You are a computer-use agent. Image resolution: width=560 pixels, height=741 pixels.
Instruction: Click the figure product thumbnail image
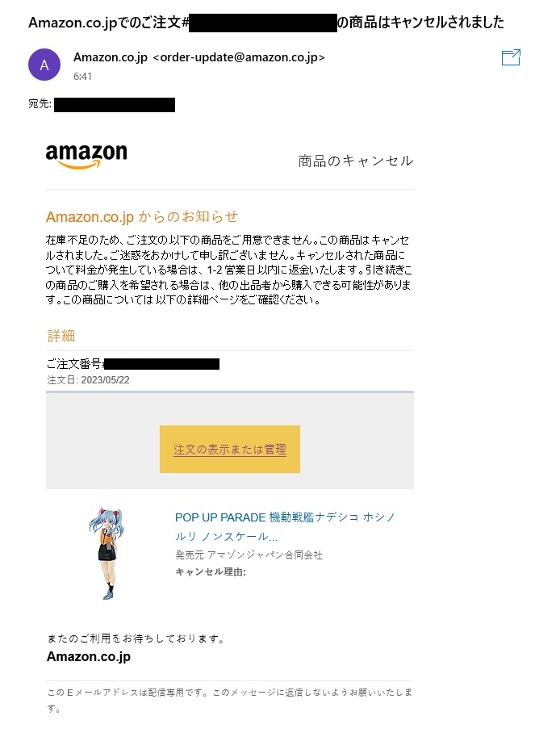(107, 554)
